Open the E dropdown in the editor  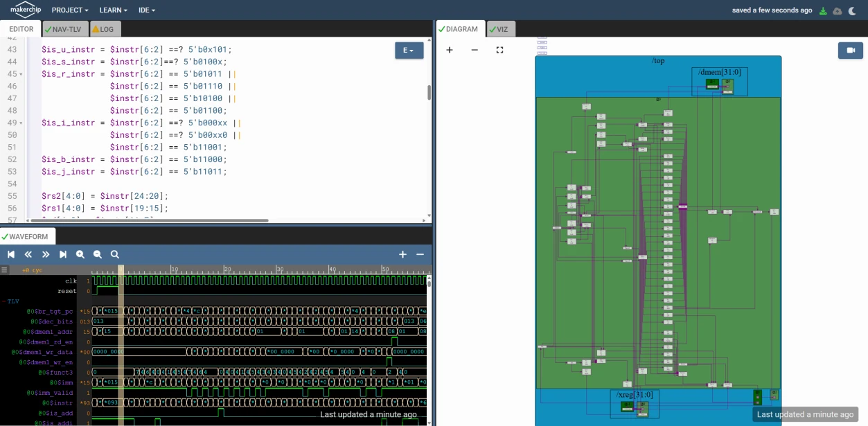pyautogui.click(x=409, y=51)
